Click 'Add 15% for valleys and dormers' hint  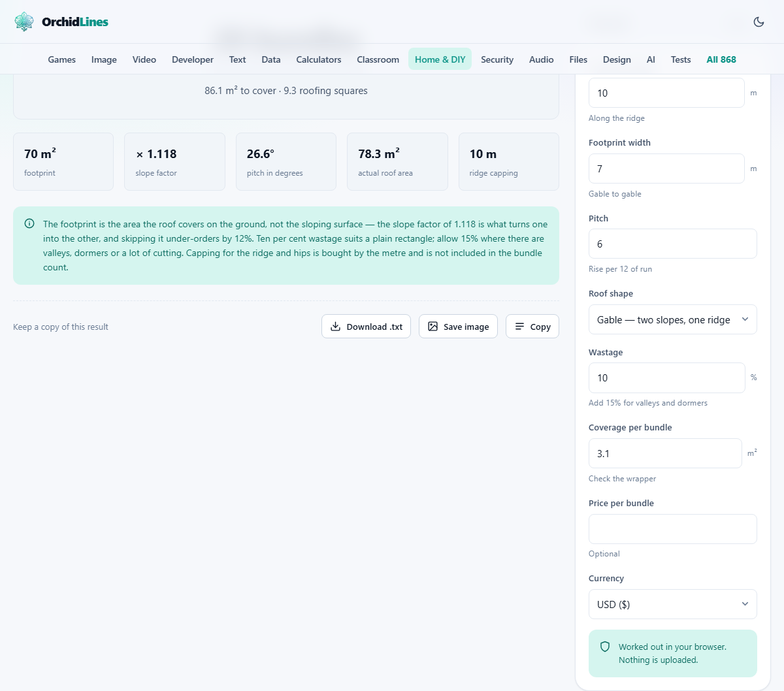click(648, 403)
